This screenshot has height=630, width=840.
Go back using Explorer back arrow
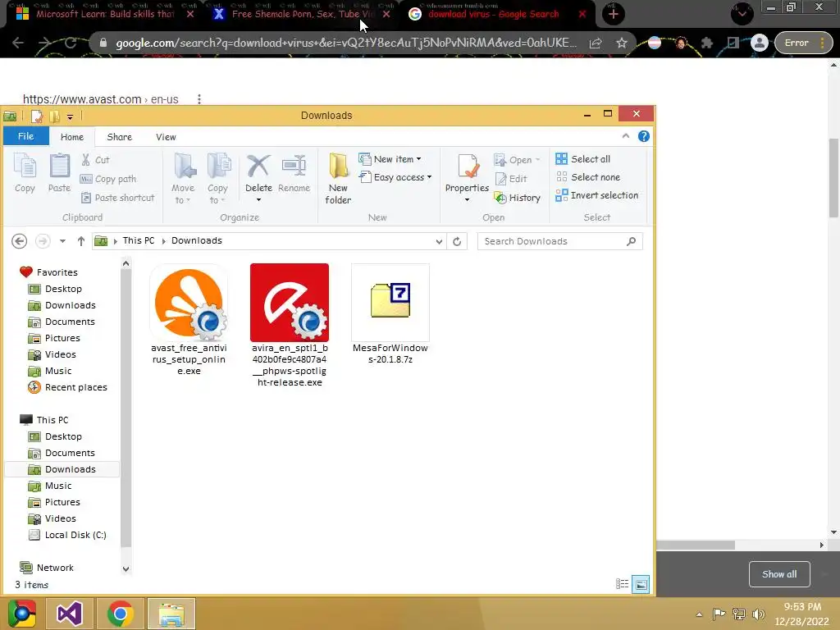tap(20, 241)
